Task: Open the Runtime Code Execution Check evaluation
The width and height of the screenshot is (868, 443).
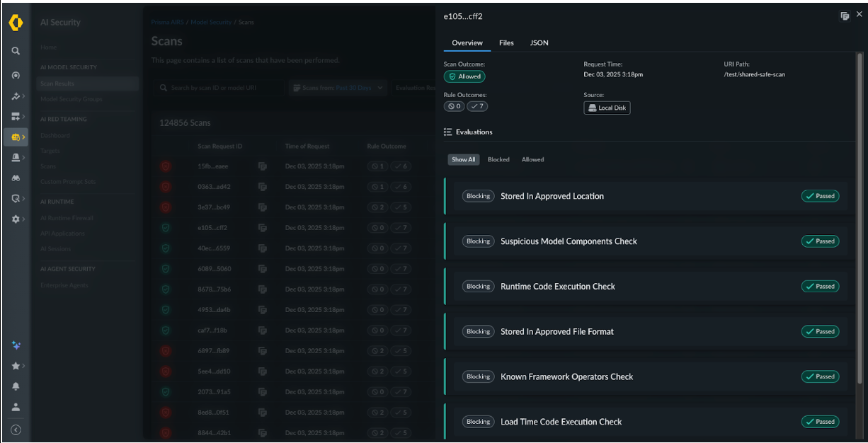Action: tap(557, 287)
